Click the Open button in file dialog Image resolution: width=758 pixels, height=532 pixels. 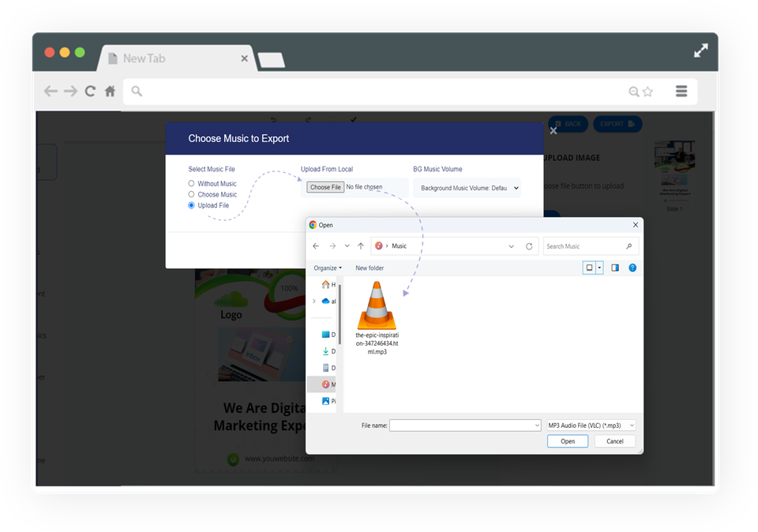[x=568, y=441]
